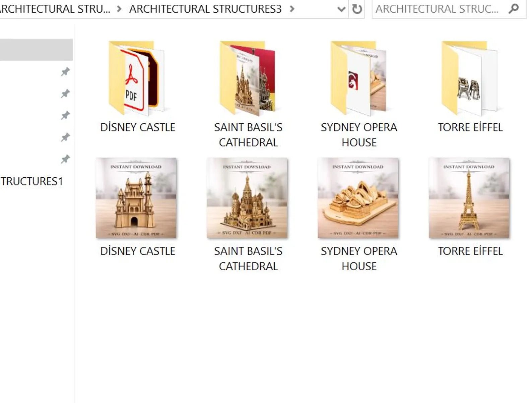Open the TORRE EİFFEL folder icon
This screenshot has height=403, width=532.
[470, 78]
